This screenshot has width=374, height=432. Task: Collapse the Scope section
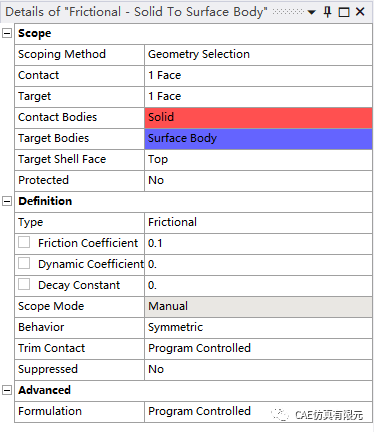point(7,33)
